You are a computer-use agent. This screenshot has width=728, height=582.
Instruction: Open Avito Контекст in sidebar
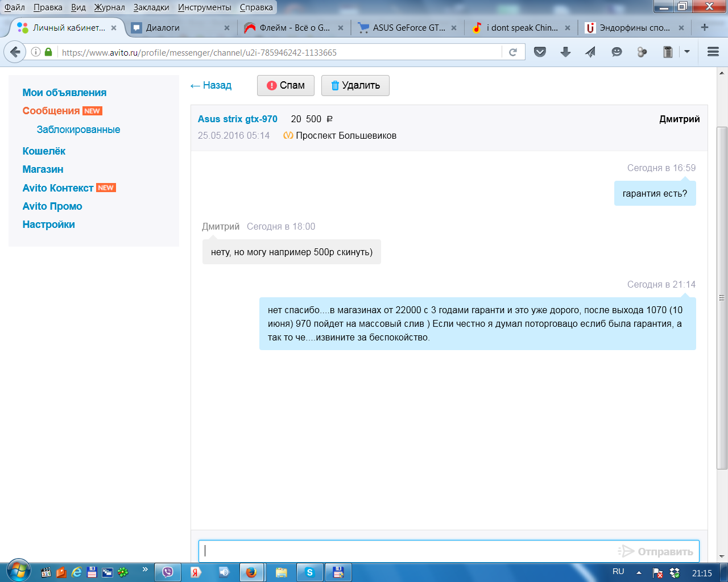[x=58, y=188]
